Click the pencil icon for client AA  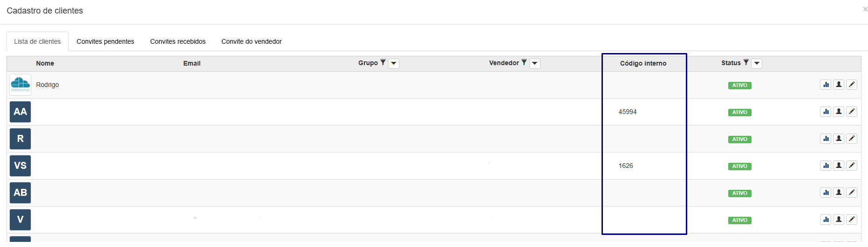pyautogui.click(x=852, y=112)
